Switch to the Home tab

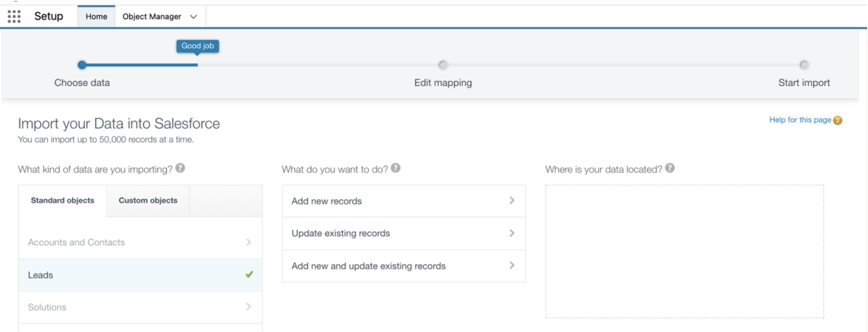[x=96, y=17]
